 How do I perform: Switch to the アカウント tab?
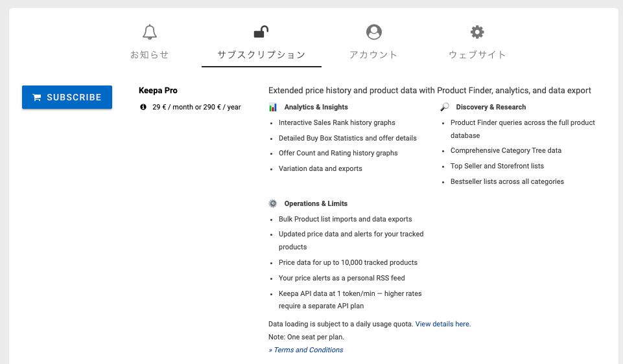click(373, 55)
